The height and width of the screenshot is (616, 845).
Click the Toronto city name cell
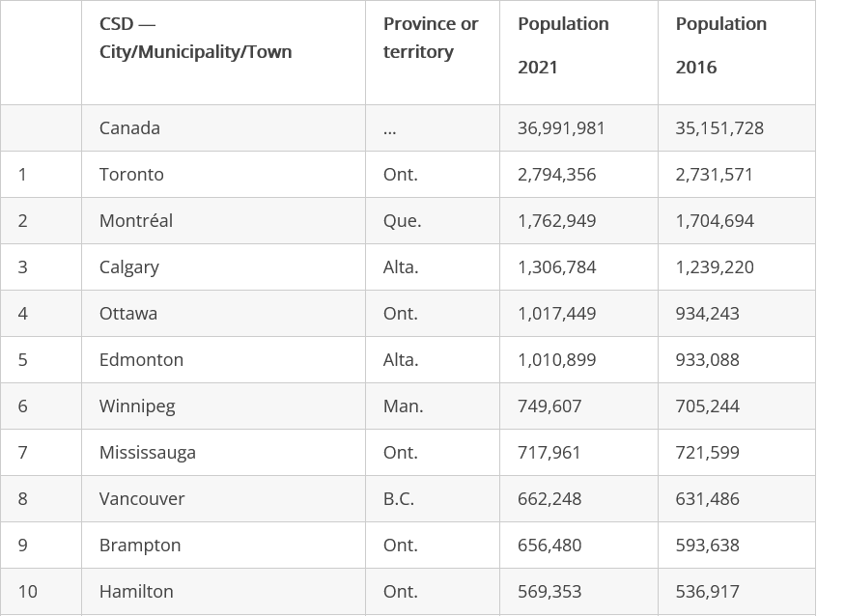(x=131, y=175)
